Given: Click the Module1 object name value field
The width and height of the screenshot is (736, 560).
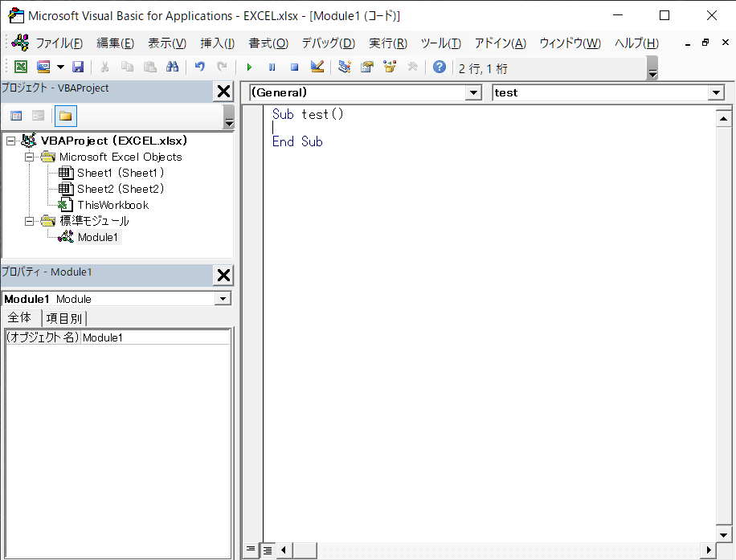Looking at the screenshot, I should [x=155, y=337].
